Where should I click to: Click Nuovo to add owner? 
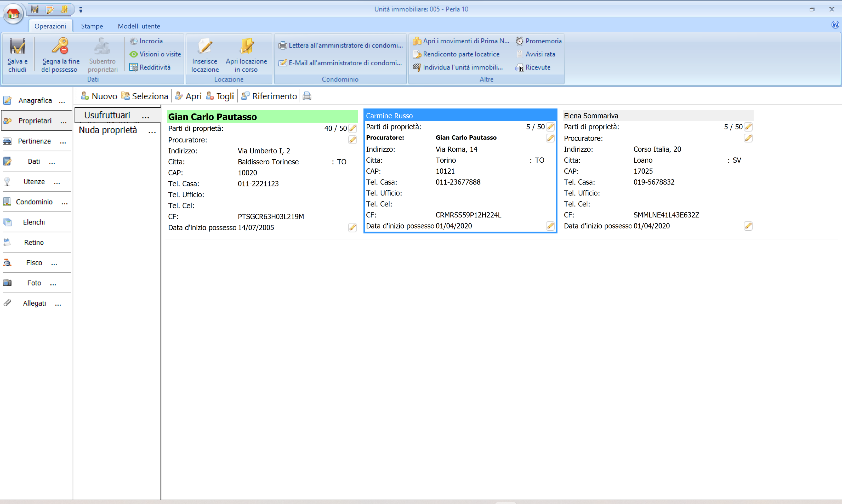pos(99,96)
